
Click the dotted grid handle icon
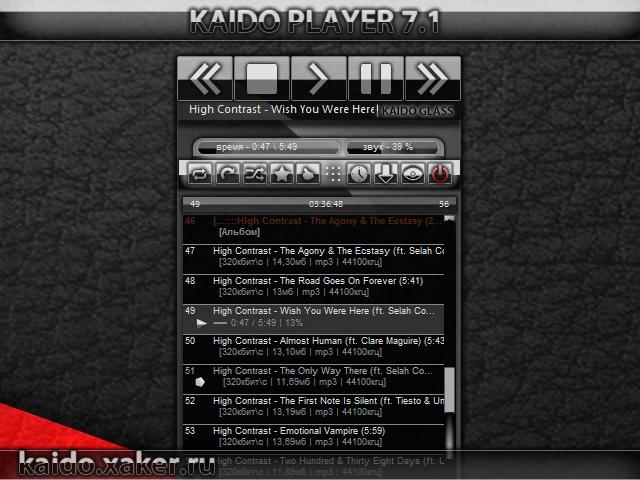tap(334, 174)
